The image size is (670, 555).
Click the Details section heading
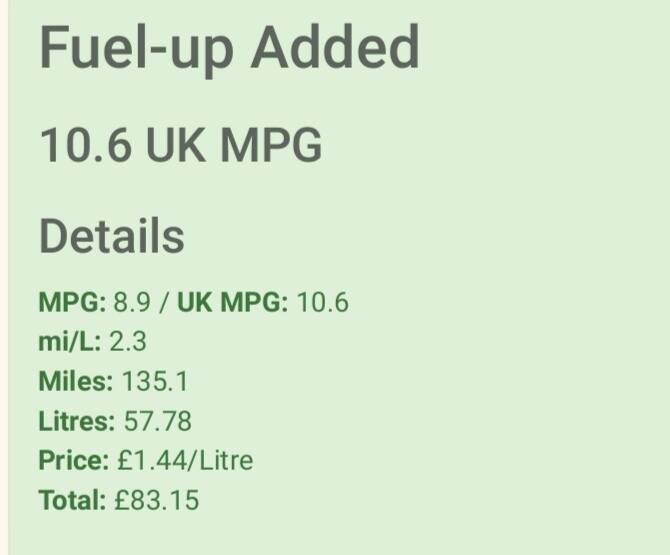pos(112,235)
